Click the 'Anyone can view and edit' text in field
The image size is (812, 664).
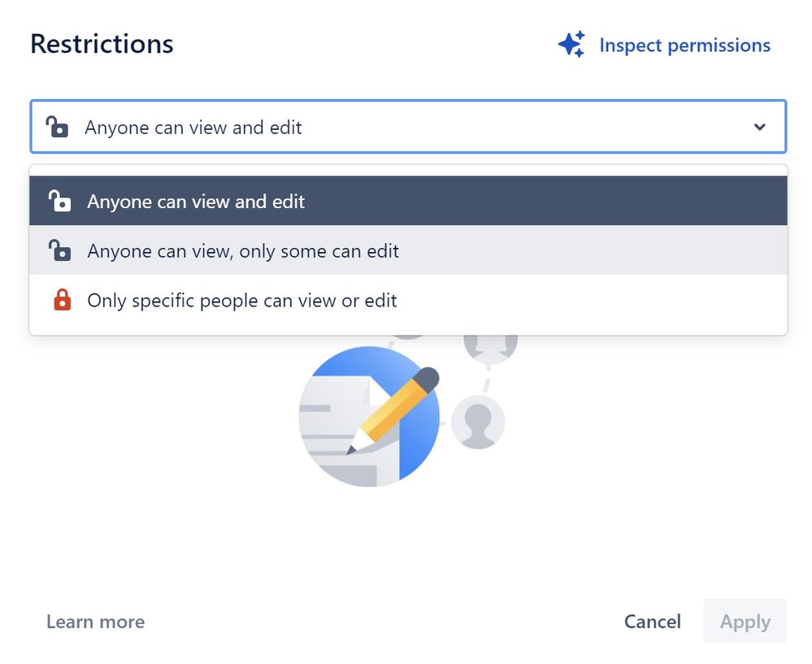pyautogui.click(x=193, y=128)
